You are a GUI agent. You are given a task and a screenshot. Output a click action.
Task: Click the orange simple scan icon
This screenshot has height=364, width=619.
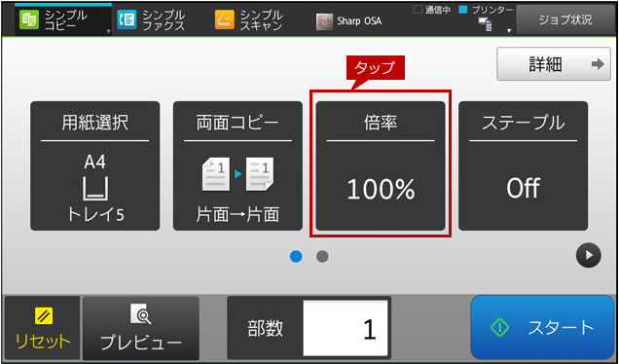coord(224,20)
